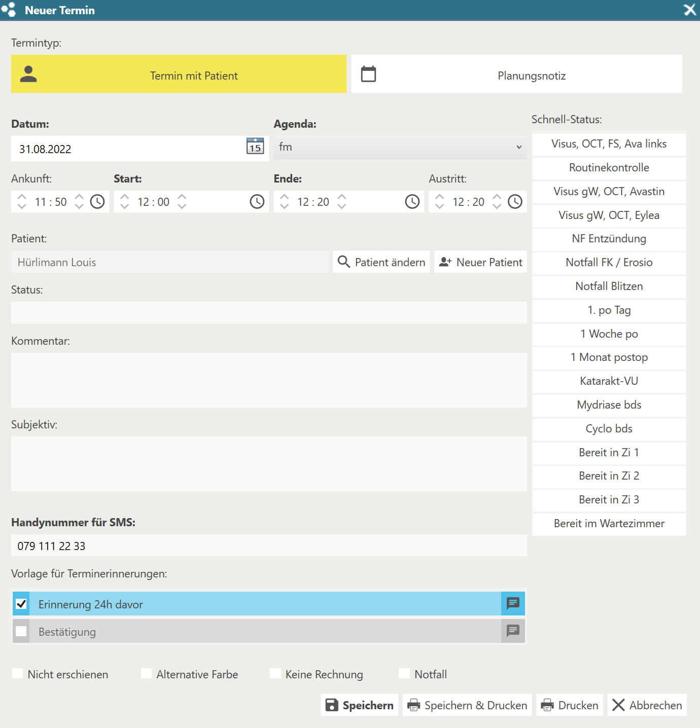The image size is (700, 728).
Task: Open message icon for Bestätigung template
Action: pyautogui.click(x=513, y=631)
